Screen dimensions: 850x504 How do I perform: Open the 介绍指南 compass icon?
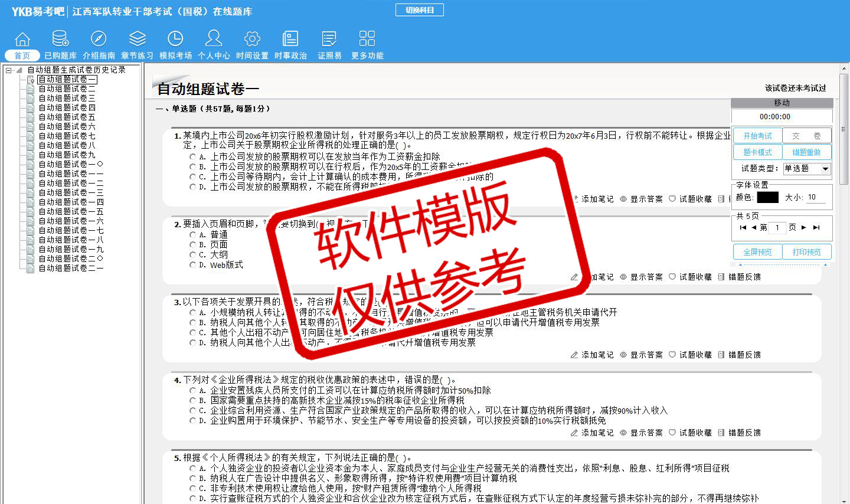(99, 39)
